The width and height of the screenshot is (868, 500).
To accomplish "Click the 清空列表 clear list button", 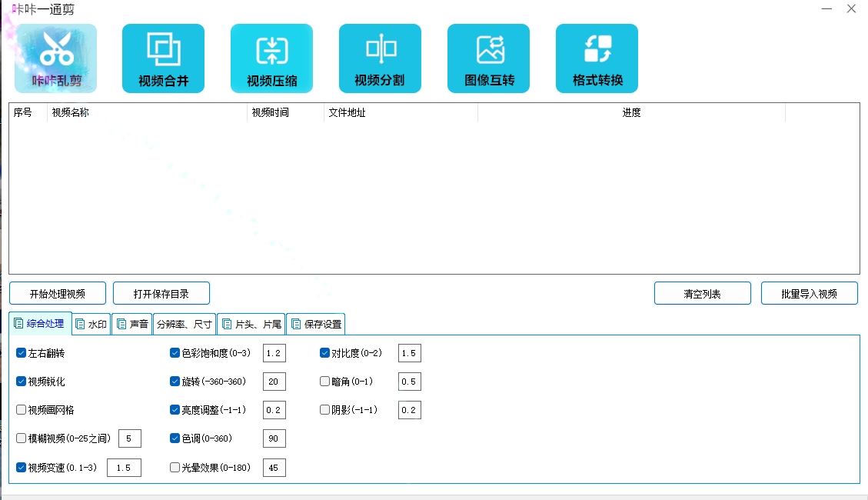I will pos(702,294).
